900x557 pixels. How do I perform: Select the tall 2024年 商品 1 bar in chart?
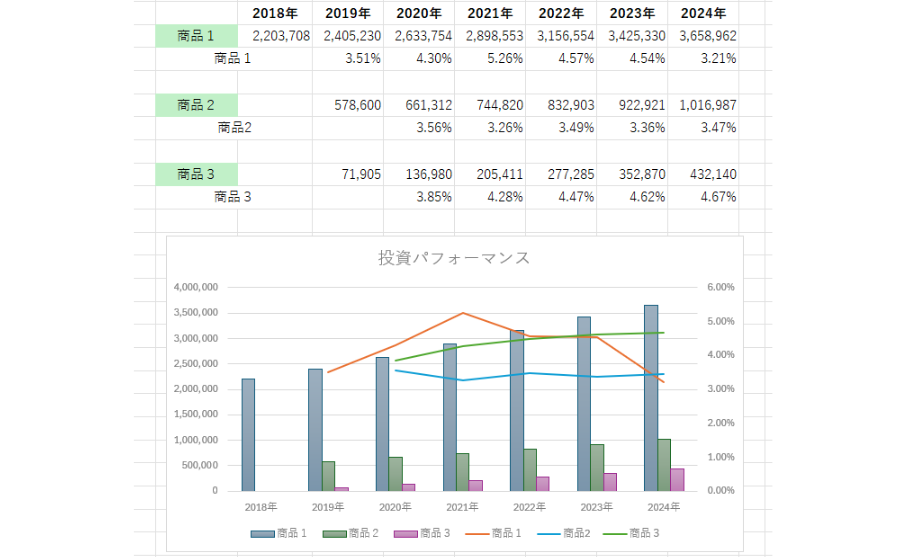coord(651,398)
